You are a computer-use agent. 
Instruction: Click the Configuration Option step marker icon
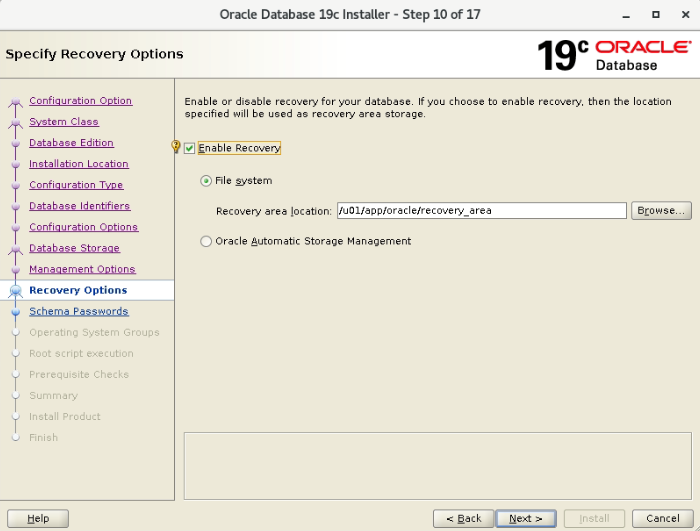pos(16,103)
